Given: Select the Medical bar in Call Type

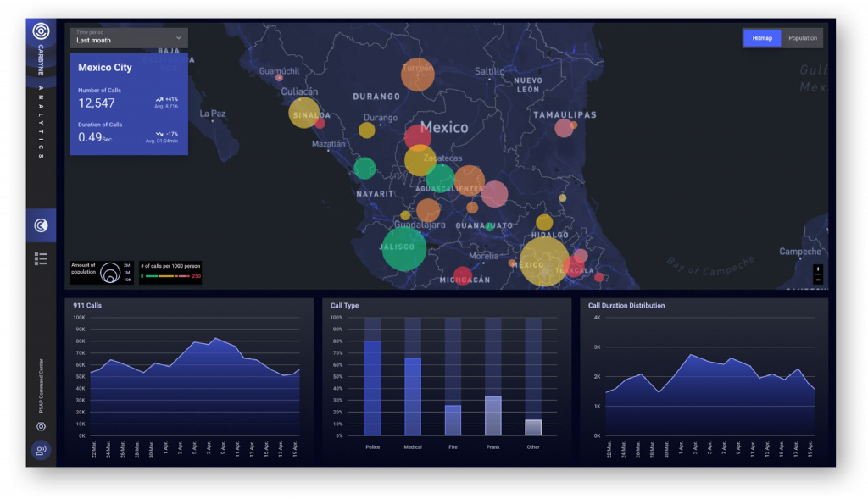Looking at the screenshot, I should (413, 396).
